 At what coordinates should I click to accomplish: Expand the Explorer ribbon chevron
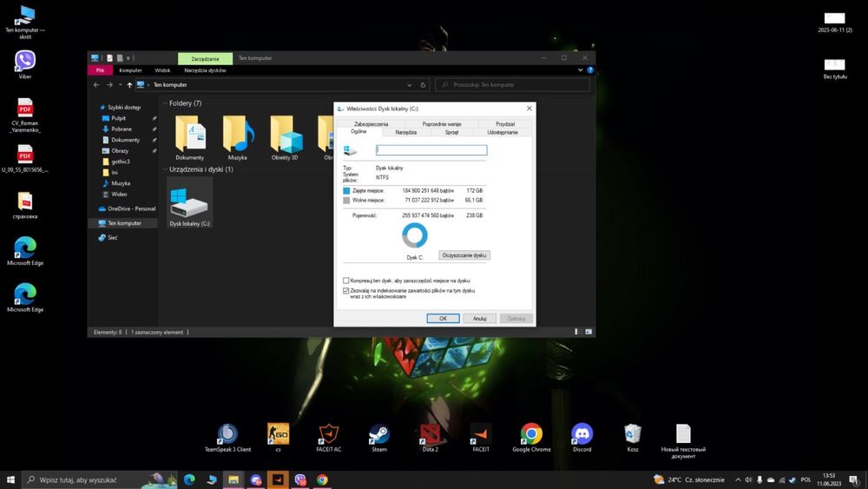pos(580,70)
